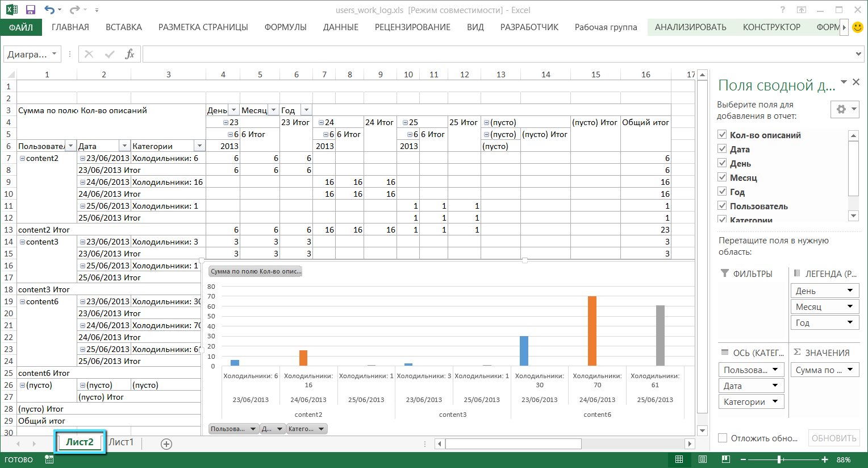Open the Месяц filter dropdown in pivot header

pos(273,110)
